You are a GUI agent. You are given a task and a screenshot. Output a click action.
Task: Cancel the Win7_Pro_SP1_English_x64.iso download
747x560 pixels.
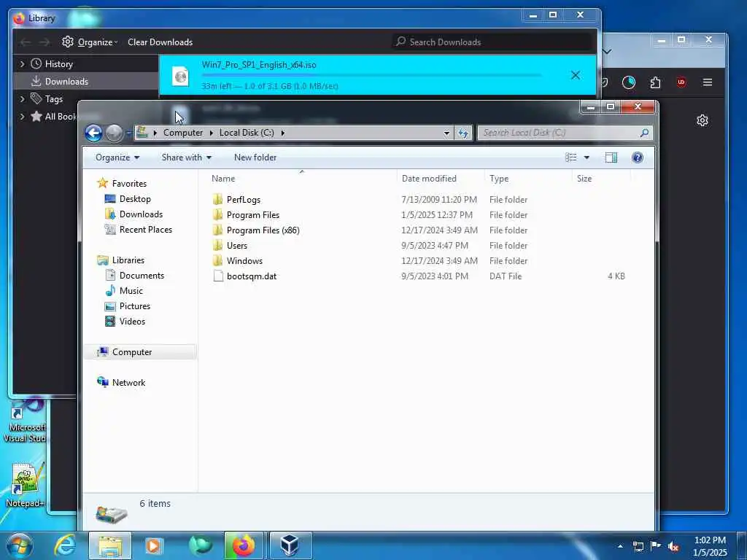tap(576, 75)
